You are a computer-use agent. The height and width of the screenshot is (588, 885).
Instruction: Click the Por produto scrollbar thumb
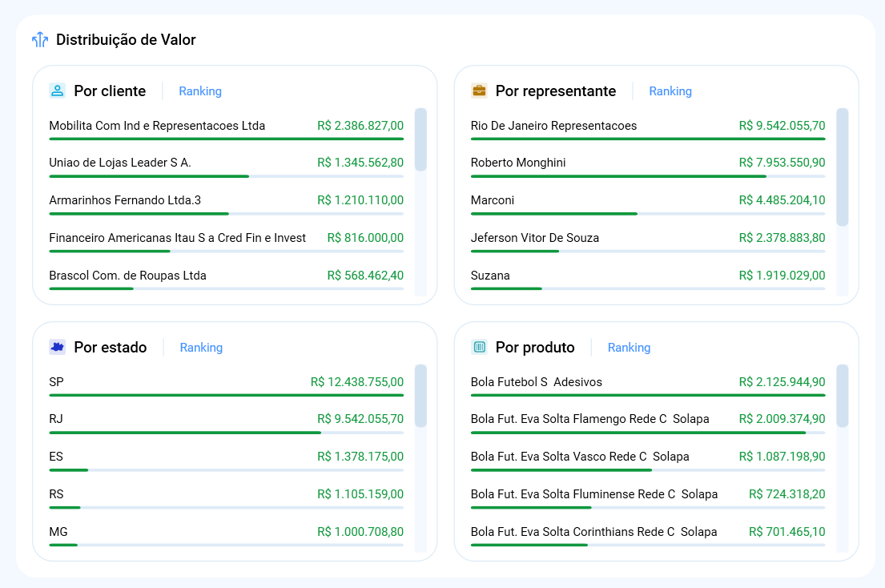(842, 396)
